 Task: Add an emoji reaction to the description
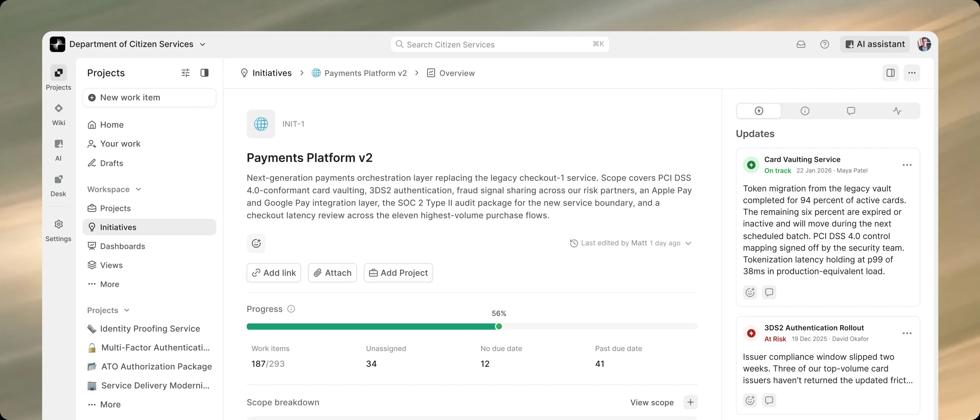pyautogui.click(x=256, y=243)
